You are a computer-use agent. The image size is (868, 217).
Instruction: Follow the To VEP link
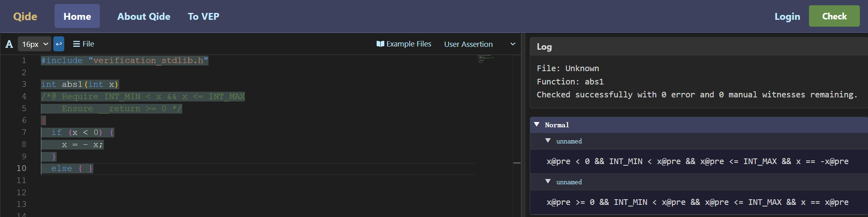click(203, 17)
